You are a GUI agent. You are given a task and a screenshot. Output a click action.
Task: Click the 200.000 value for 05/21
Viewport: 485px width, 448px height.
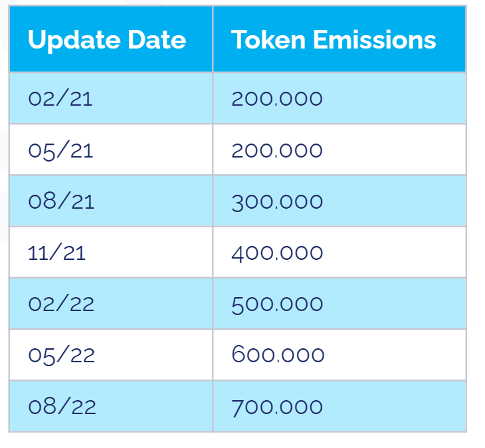coord(277,151)
